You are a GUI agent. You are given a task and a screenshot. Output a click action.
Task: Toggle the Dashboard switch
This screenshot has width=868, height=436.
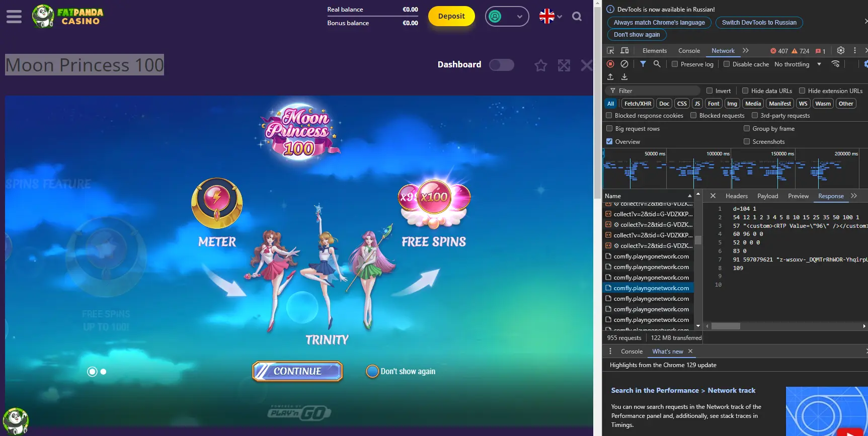coord(501,65)
